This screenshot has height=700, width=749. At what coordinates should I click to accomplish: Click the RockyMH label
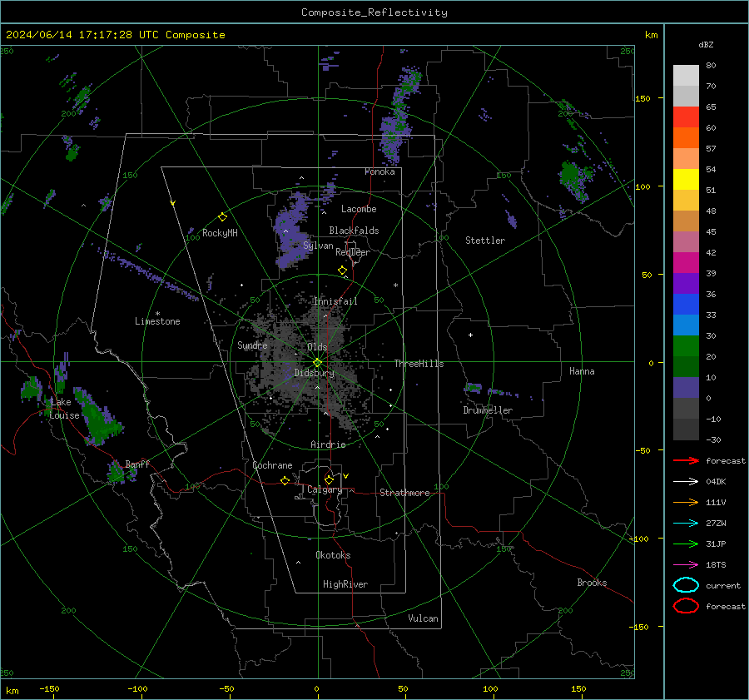(x=220, y=233)
